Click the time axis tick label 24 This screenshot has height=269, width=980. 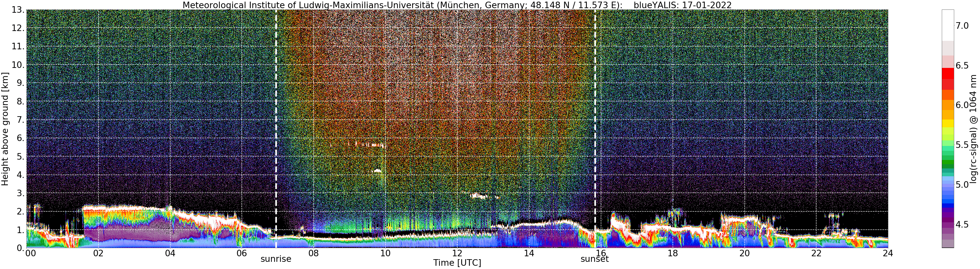coord(888,253)
